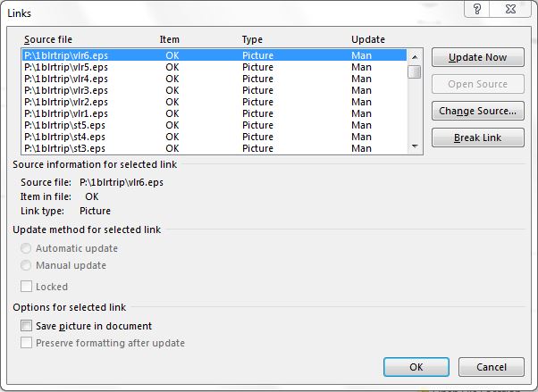Click the Link type value Picture

click(95, 211)
